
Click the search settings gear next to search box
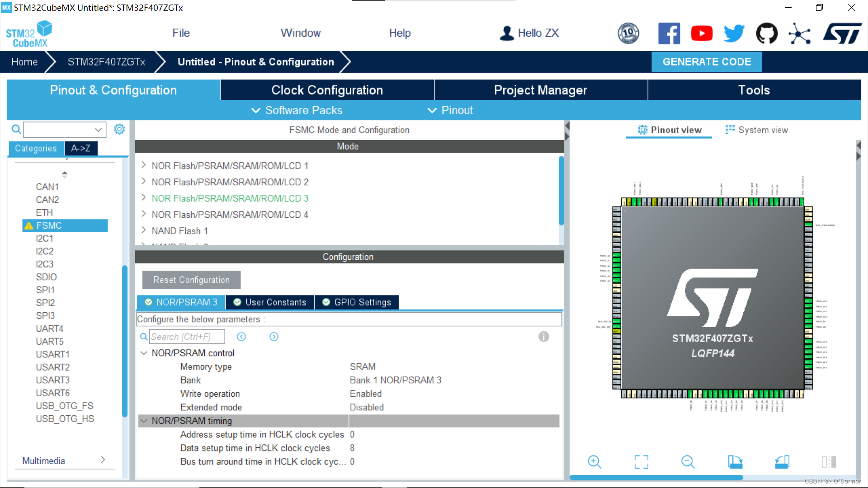[119, 129]
